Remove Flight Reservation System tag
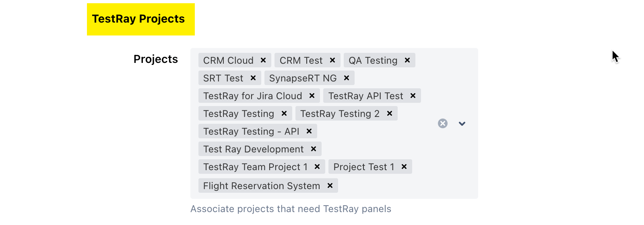Viewport: 644px width, 225px height. click(330, 185)
